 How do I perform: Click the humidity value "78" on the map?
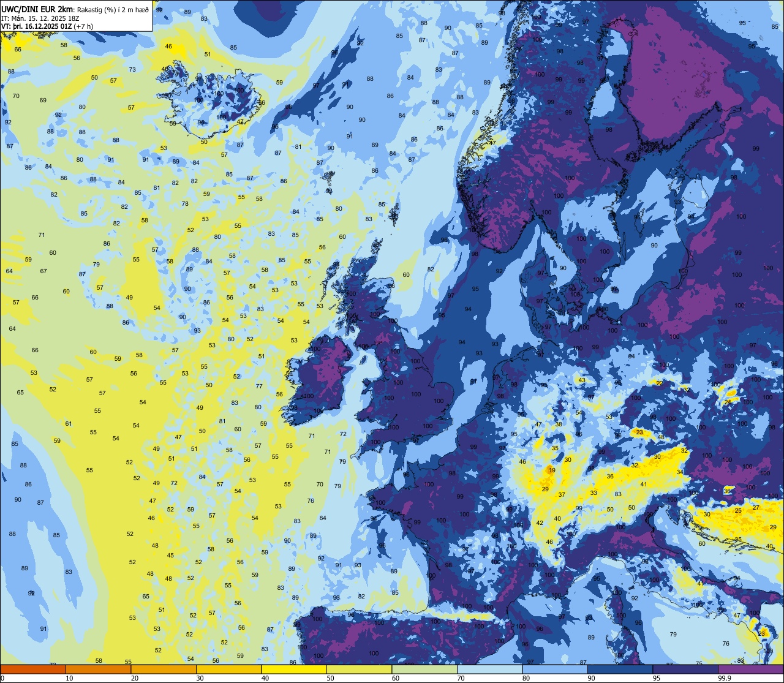[x=185, y=203]
